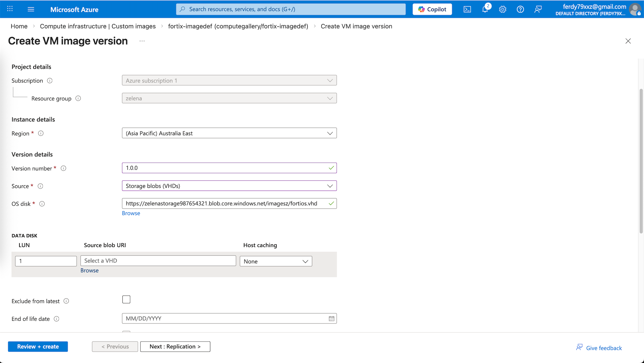
Task: Open the Settings gear icon
Action: (x=502, y=9)
